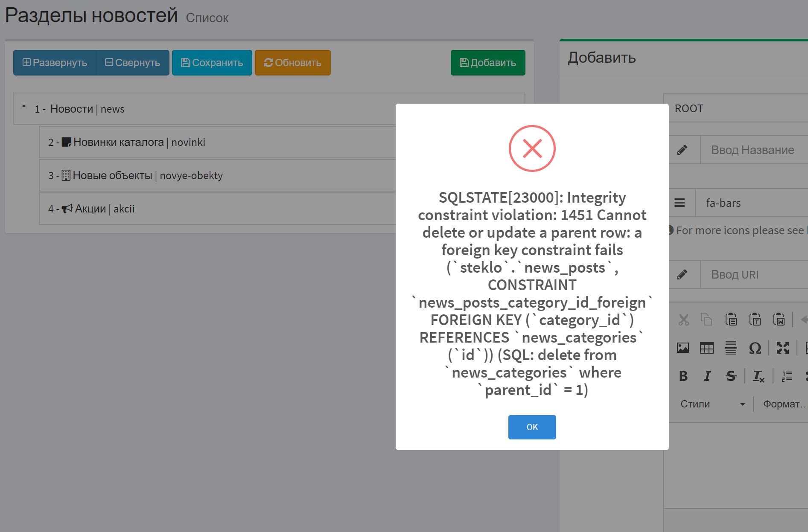
Task: Toggle strikethrough formatting in the editor
Action: pyautogui.click(x=731, y=376)
